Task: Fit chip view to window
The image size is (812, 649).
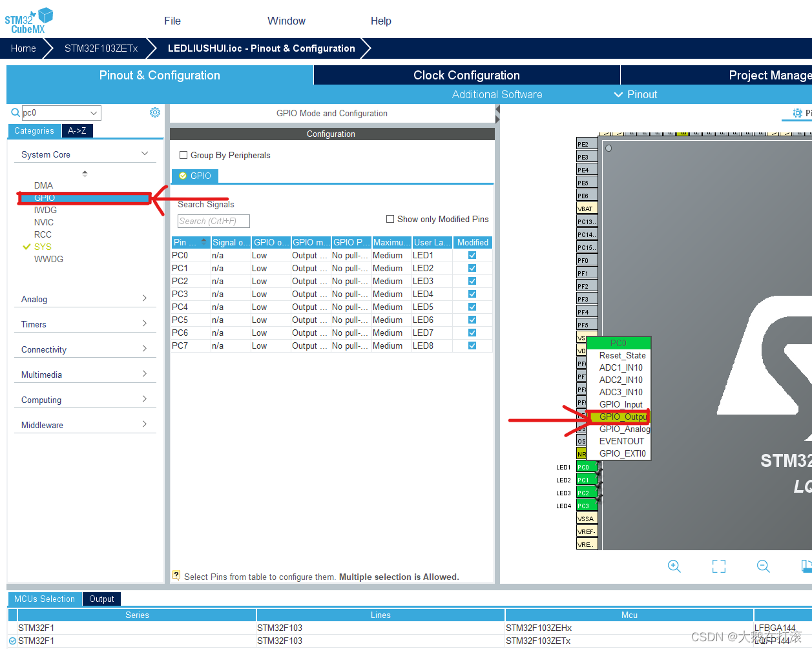Action: point(719,566)
